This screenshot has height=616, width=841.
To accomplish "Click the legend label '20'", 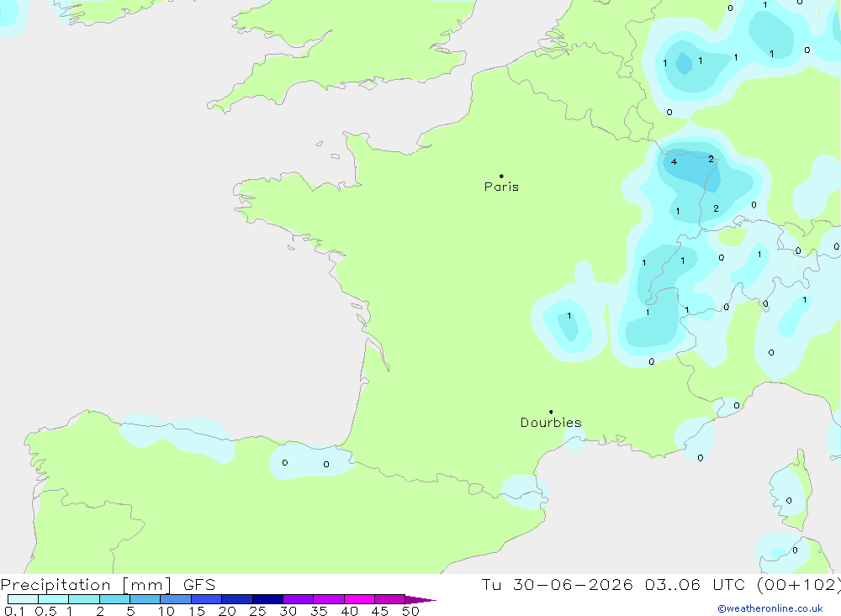I will click(x=227, y=611).
